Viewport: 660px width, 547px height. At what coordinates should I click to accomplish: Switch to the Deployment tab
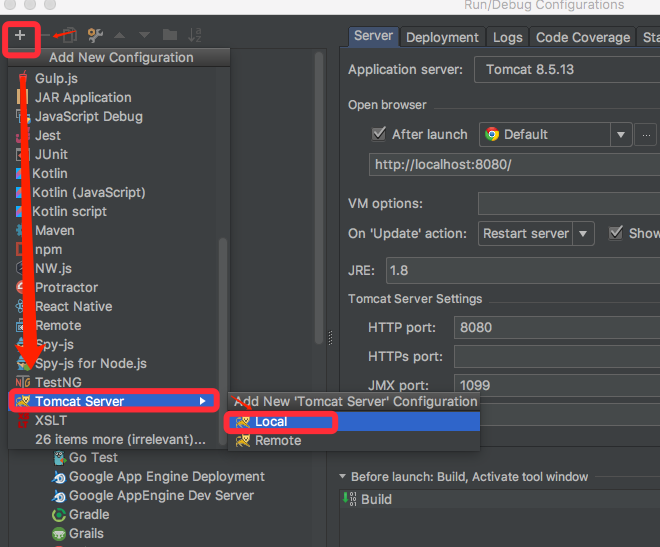pos(442,37)
